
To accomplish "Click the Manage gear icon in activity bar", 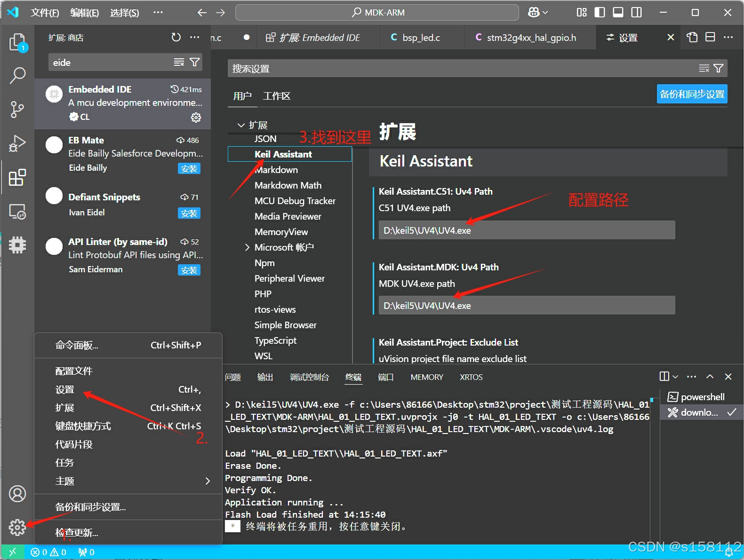I will 17,528.
